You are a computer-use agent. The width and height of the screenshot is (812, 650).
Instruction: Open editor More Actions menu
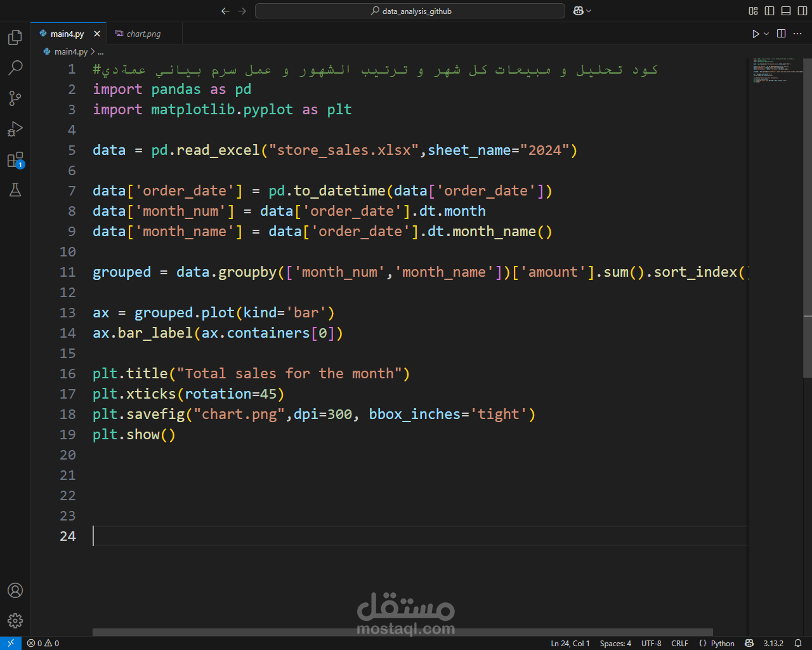[798, 34]
